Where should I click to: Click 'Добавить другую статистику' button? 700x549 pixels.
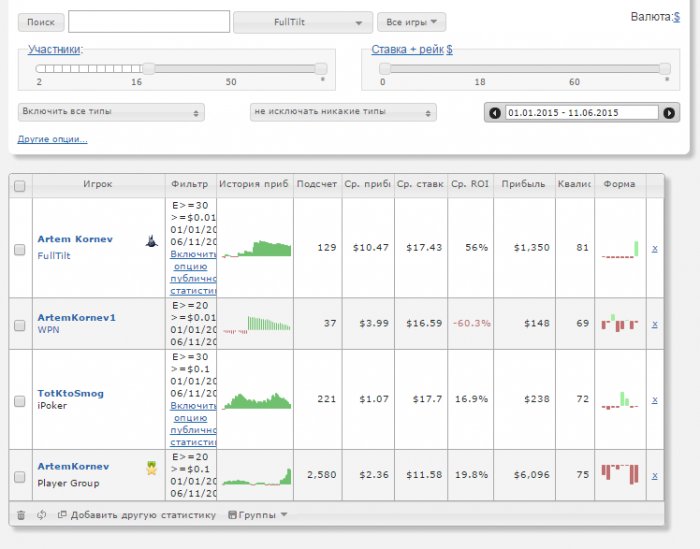(x=137, y=515)
